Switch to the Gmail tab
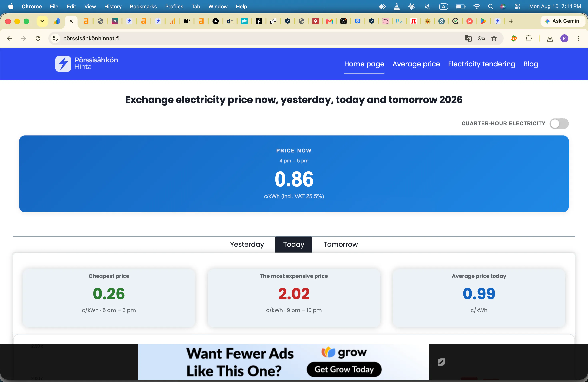 330,21
